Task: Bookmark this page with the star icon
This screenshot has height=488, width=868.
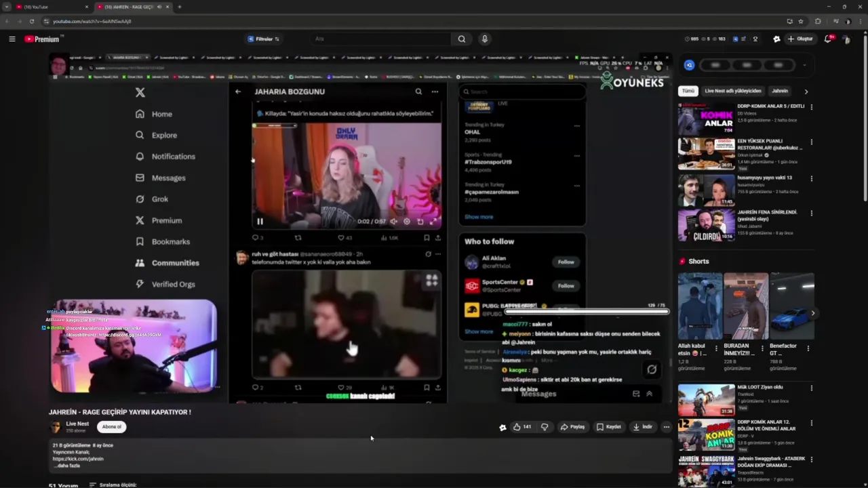Action: click(x=801, y=21)
